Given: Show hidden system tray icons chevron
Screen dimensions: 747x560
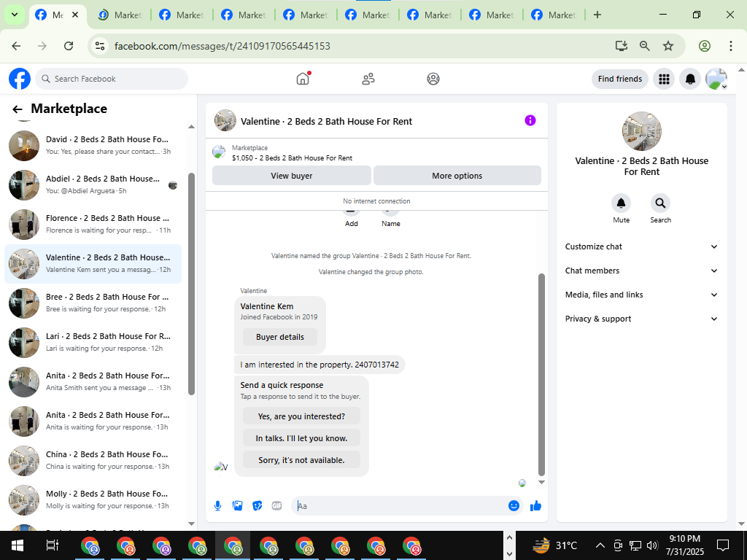Looking at the screenshot, I should (600, 545).
